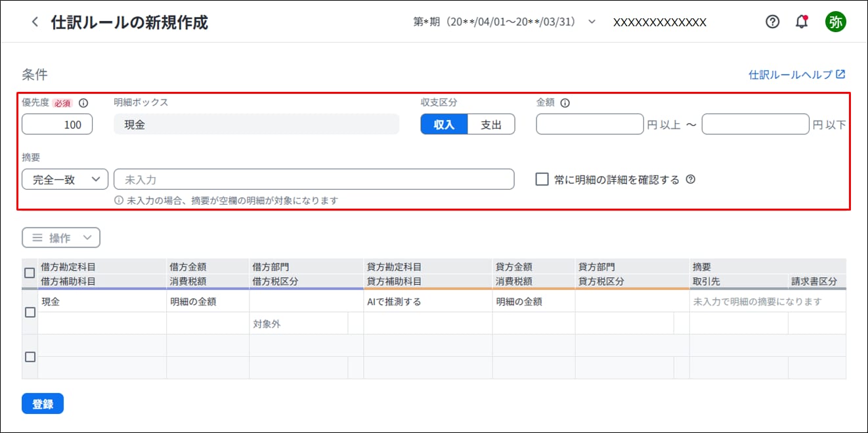Open notifications bell icon
Screen dimensions: 868x433
[x=802, y=22]
